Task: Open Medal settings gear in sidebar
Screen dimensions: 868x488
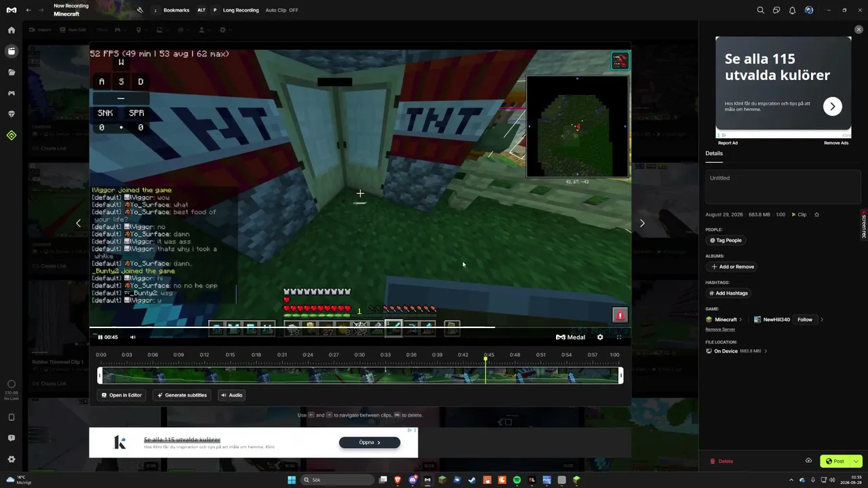Action: 12,459
